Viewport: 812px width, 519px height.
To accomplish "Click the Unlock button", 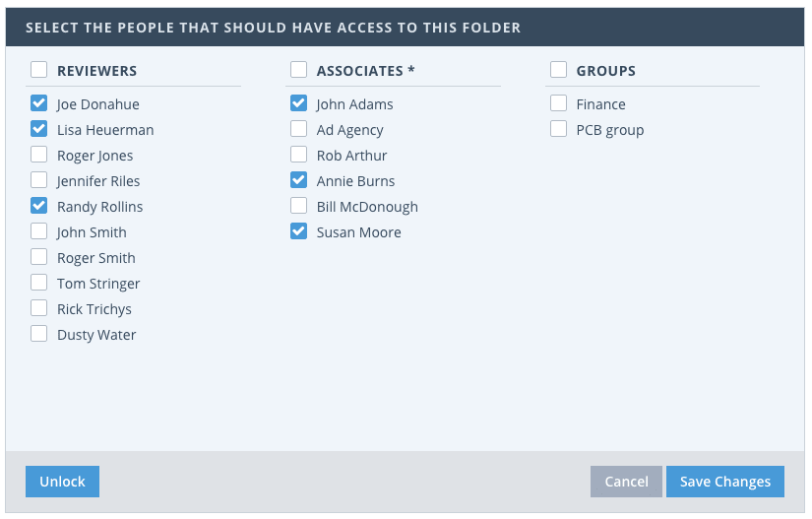I will pyautogui.click(x=62, y=482).
